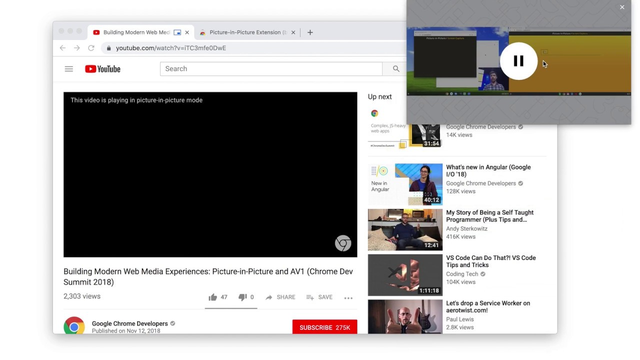Screen dimensions: 640x360
Task: Open Let's drop a Service Worker title
Action: (x=488, y=307)
